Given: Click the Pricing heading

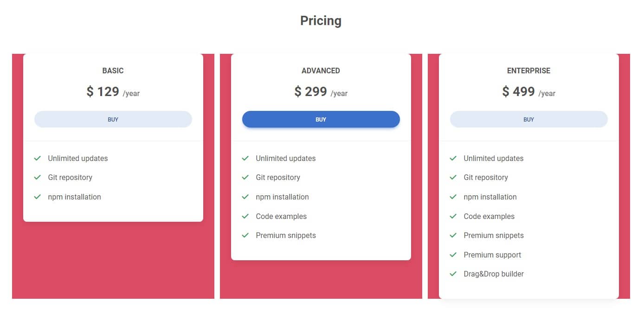Looking at the screenshot, I should tap(321, 21).
